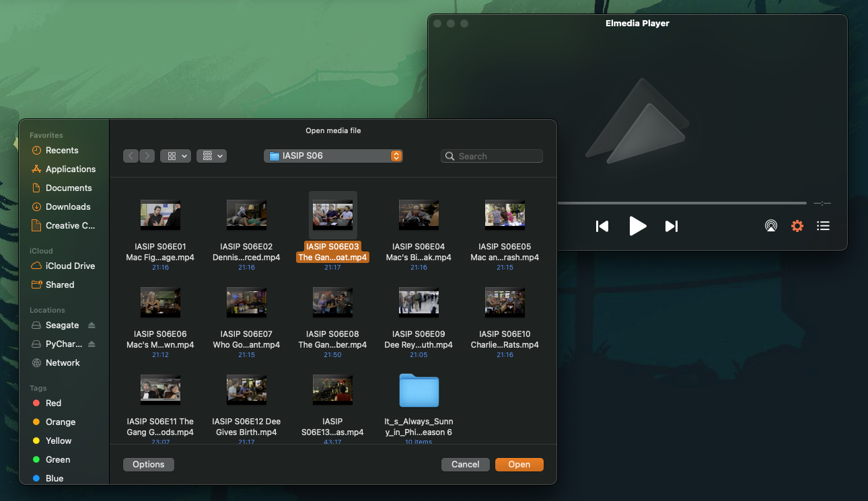Click file name 'Mac's Bi...ak.mp4'
868x501 pixels.
click(x=419, y=258)
